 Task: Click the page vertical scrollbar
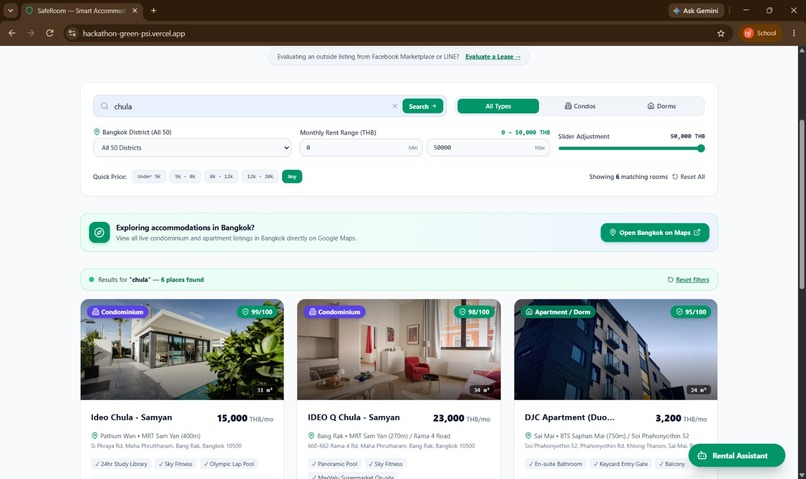(x=801, y=206)
